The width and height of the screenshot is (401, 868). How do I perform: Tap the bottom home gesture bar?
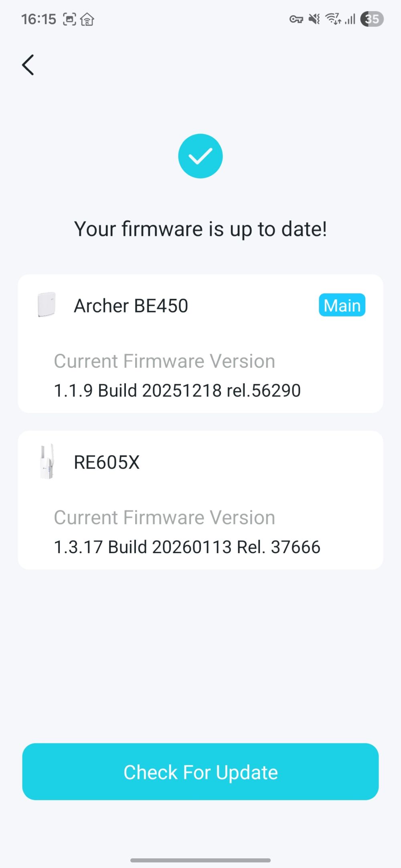pyautogui.click(x=200, y=860)
